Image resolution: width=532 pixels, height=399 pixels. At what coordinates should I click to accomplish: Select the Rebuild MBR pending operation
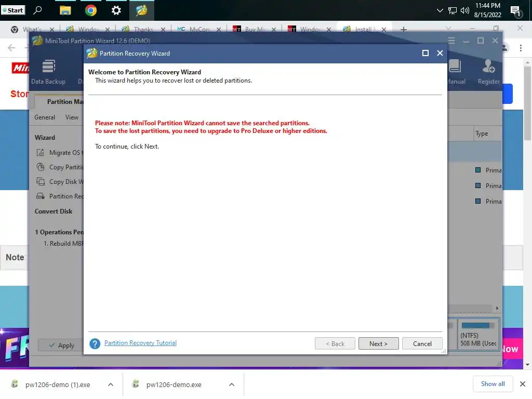click(x=63, y=244)
